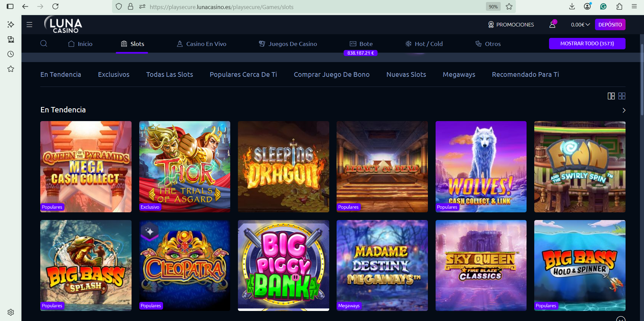Screen dimensions: 644x321
Task: Open the browser sidebar history clock
Action: click(x=11, y=54)
